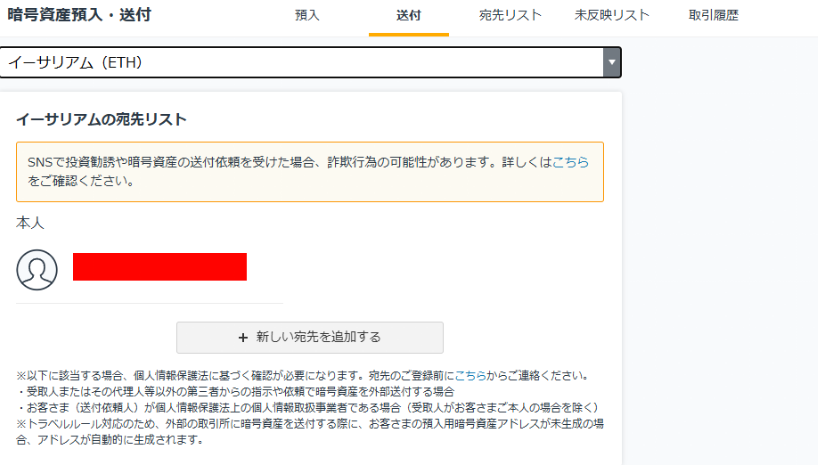This screenshot has width=818, height=467.
Task: Open the 預入 tab
Action: [307, 16]
